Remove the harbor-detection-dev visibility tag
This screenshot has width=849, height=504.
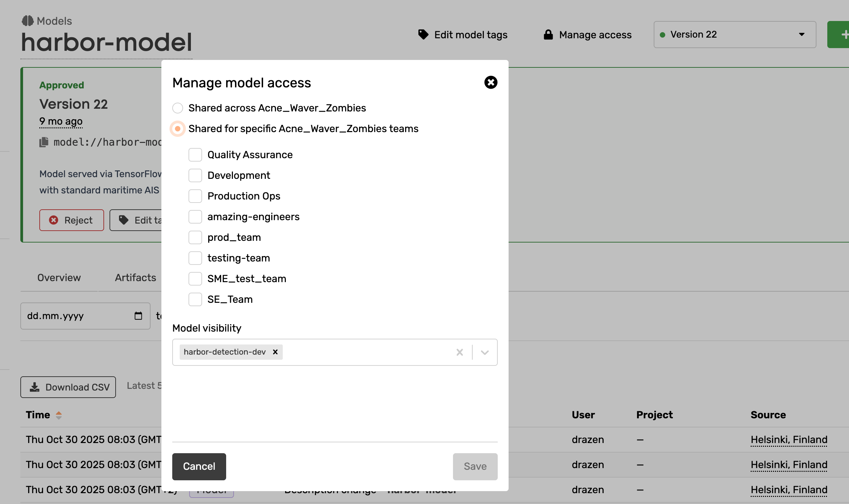click(x=275, y=352)
